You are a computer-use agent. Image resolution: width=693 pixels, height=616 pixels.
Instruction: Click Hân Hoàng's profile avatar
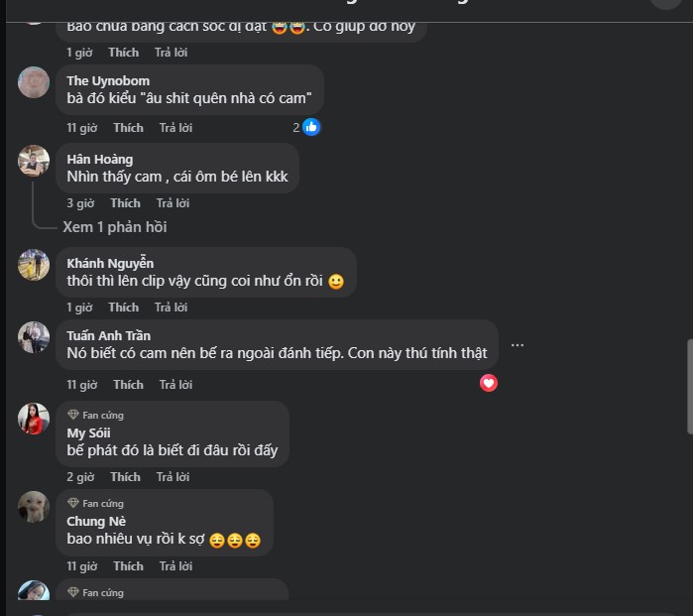click(x=34, y=161)
